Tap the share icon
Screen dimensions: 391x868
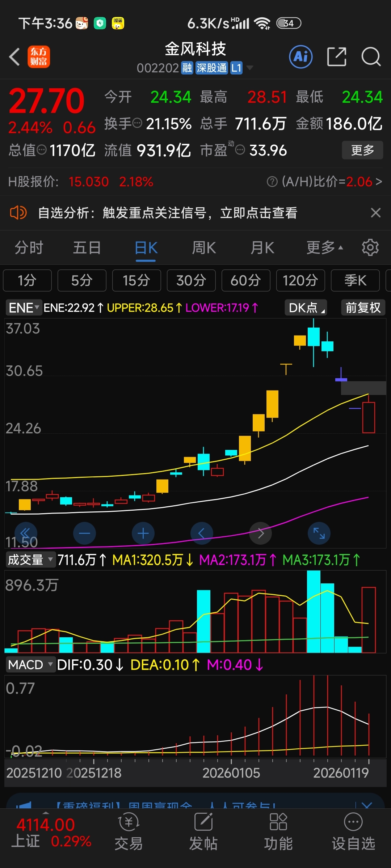pos(337,57)
